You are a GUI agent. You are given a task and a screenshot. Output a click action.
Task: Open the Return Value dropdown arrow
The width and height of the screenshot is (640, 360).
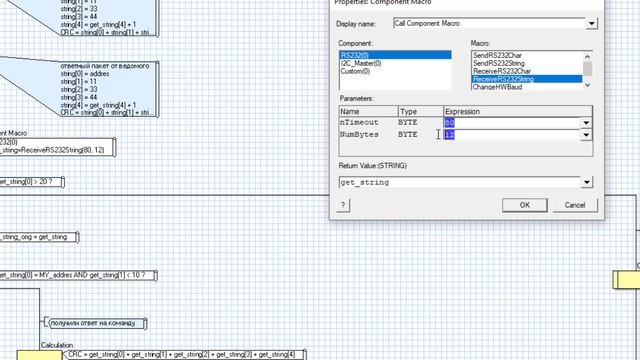pyautogui.click(x=587, y=182)
